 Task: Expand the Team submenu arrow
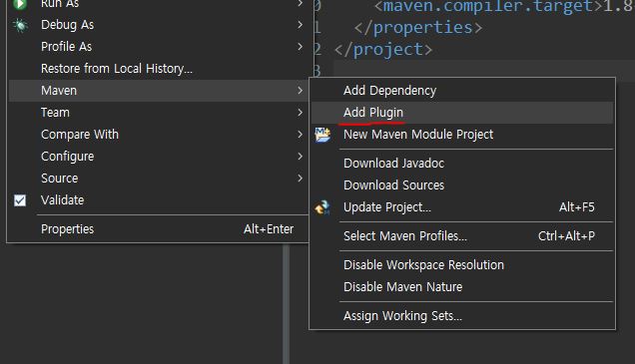[x=301, y=112]
